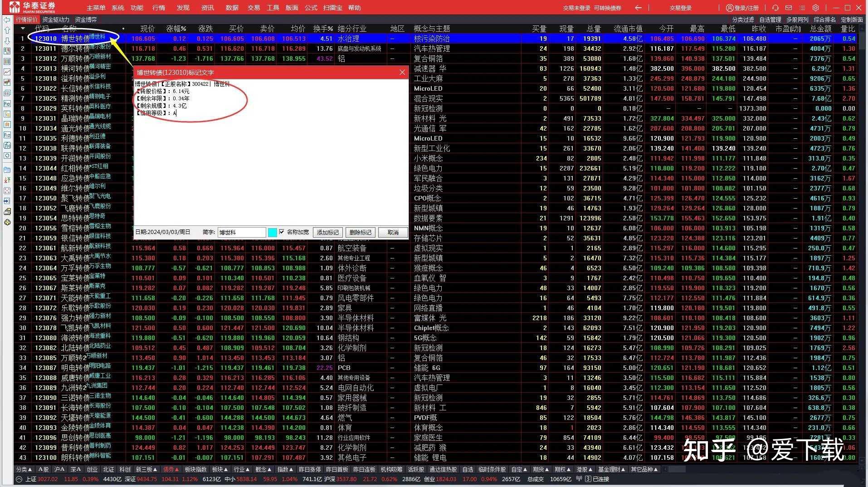Screen dimensions: 868x487
Task: Open customer service headset icon
Action: (775, 8)
